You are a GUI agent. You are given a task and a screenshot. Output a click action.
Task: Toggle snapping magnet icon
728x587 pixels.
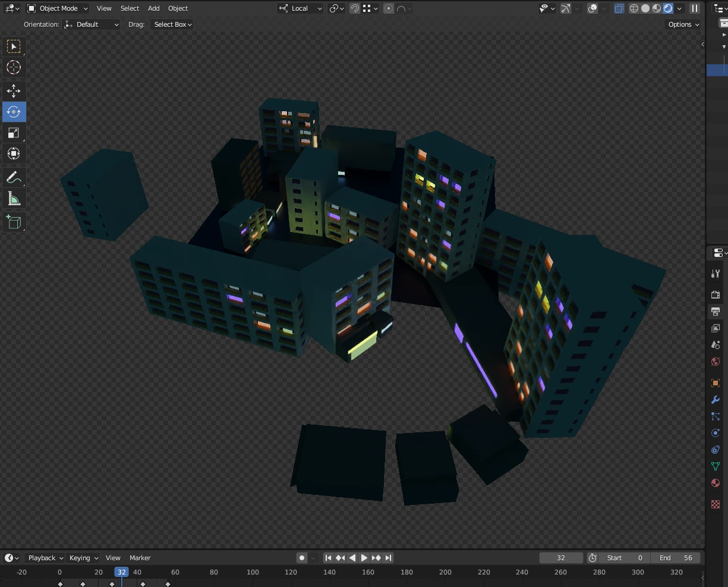click(355, 8)
